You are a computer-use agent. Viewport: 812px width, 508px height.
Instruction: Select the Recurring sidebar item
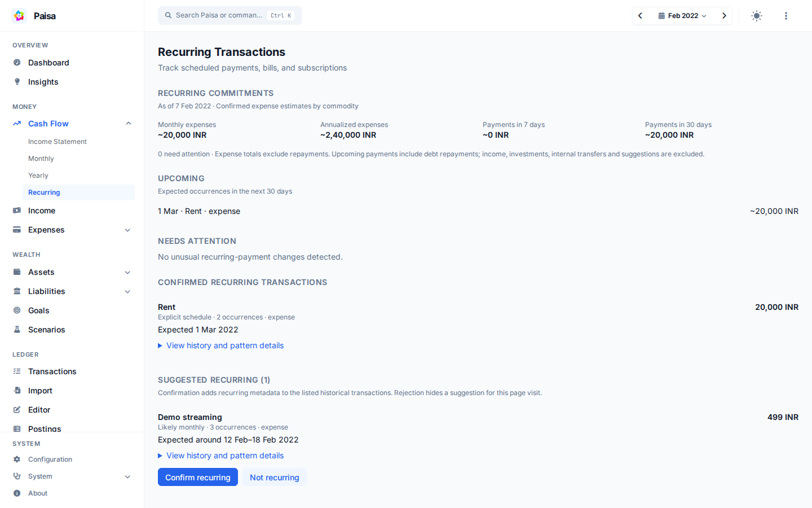pos(78,192)
